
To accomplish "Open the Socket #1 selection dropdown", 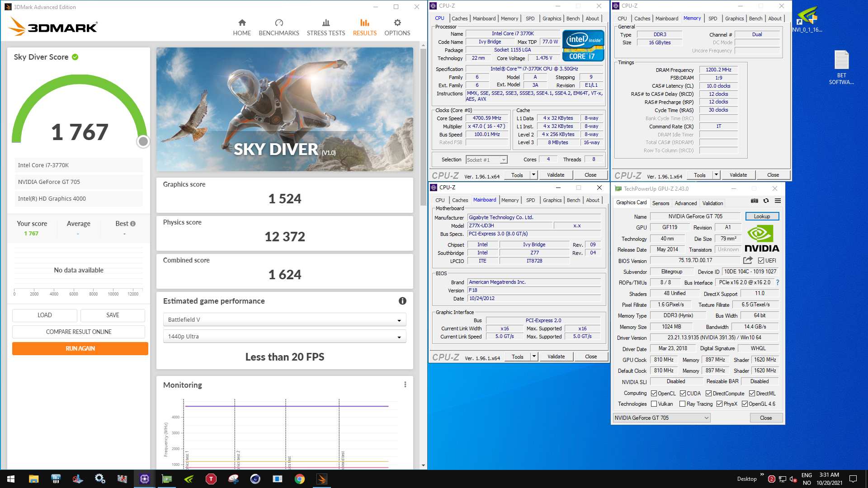I will [x=486, y=160].
